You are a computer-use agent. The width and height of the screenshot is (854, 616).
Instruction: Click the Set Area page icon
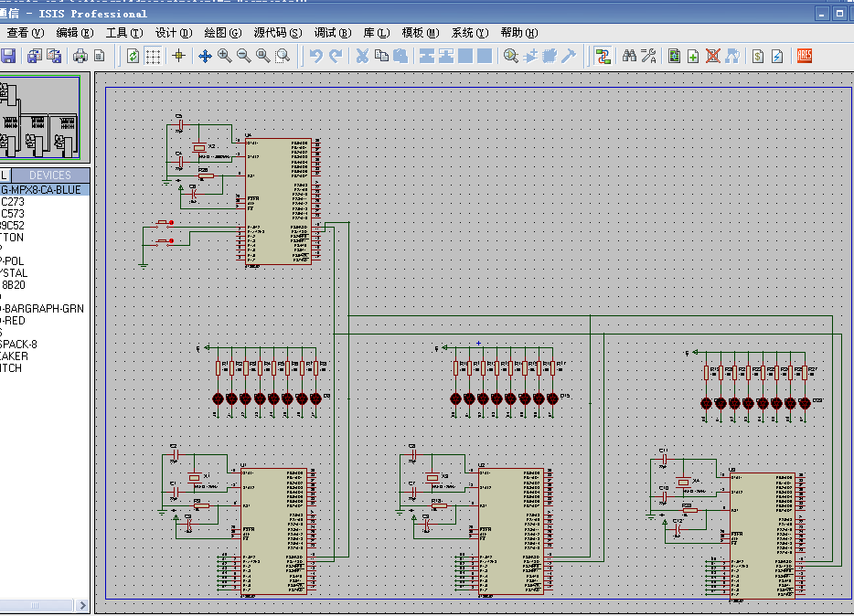99,56
